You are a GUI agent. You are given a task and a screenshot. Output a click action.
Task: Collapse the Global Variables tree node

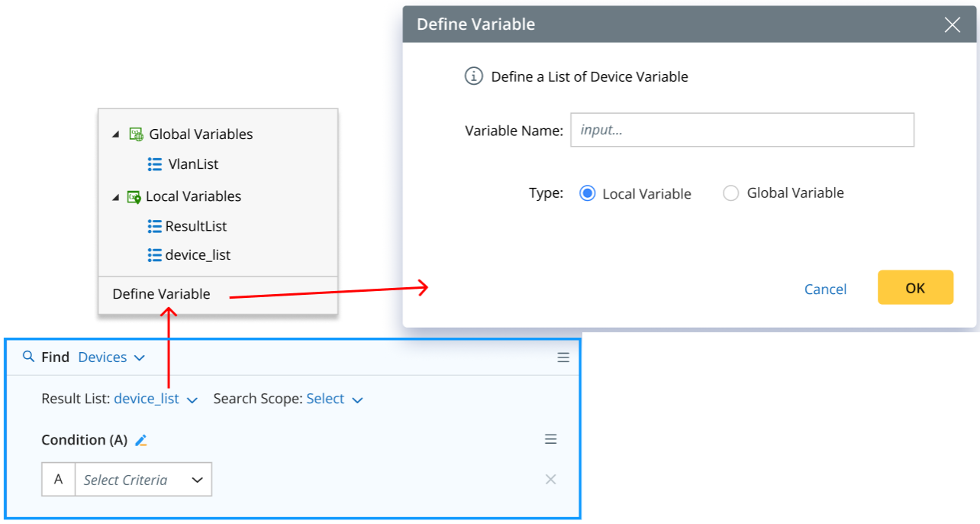pyautogui.click(x=116, y=134)
